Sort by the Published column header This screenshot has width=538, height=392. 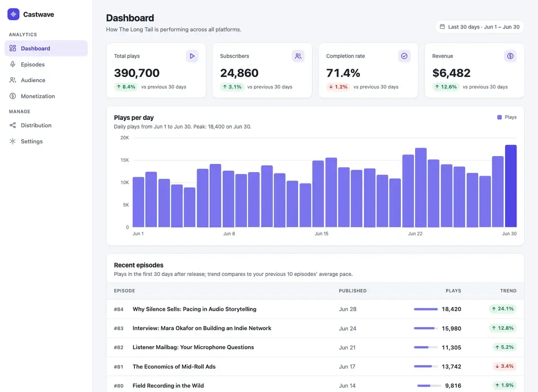click(353, 291)
